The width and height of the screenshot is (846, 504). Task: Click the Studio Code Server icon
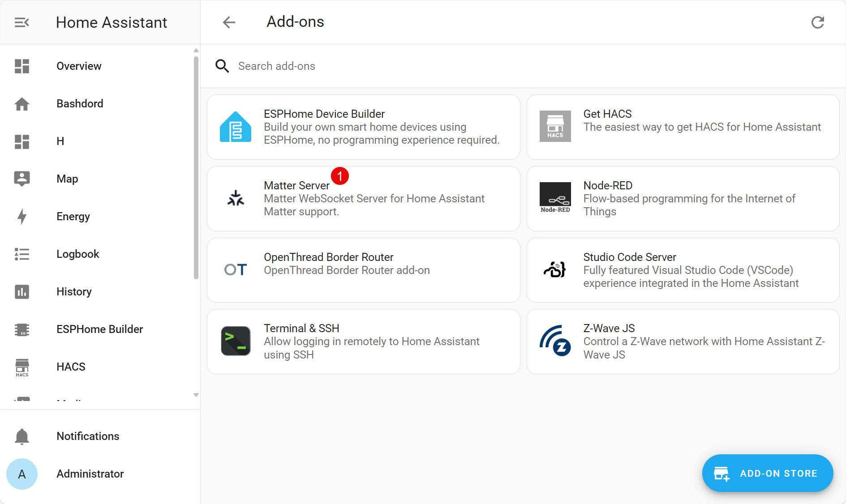(x=555, y=270)
